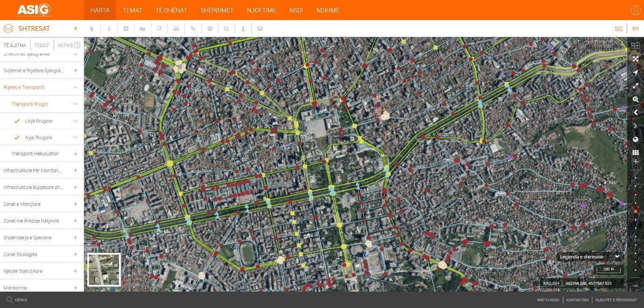Click the 200 m scale bar
This screenshot has height=308, width=644.
609,269
